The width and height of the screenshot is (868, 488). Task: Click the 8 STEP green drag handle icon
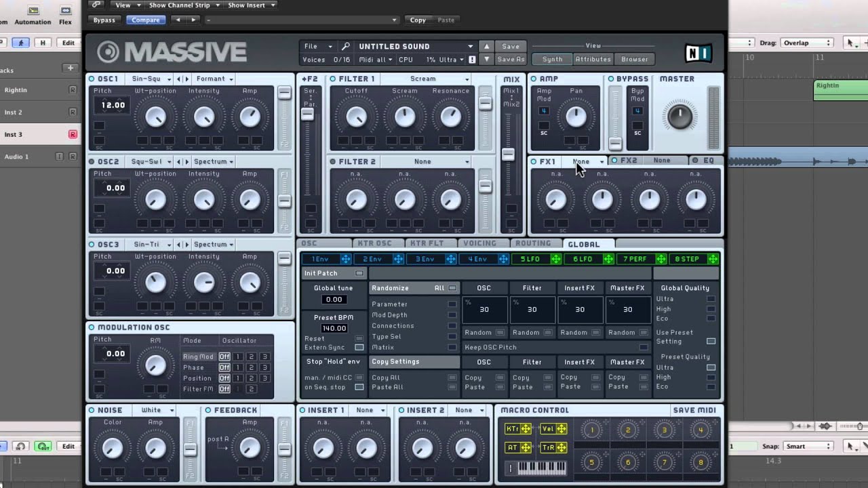[713, 259]
